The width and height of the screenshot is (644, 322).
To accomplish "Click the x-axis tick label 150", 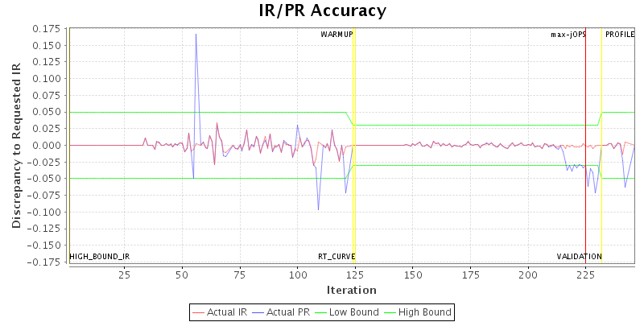I will coord(412,275).
